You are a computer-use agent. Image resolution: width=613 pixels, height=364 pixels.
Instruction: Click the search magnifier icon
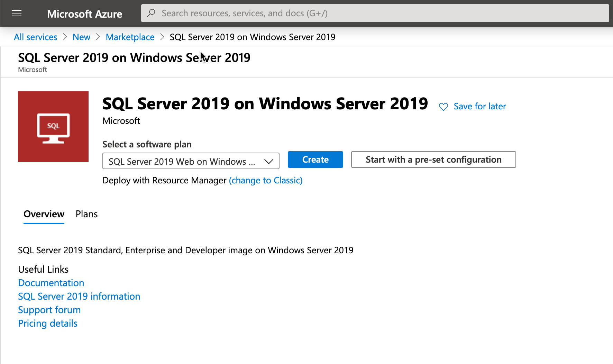coord(151,13)
